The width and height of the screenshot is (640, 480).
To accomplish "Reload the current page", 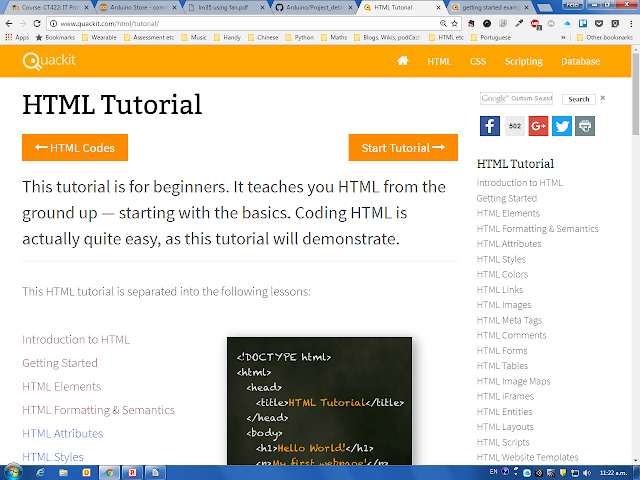I will [x=37, y=24].
